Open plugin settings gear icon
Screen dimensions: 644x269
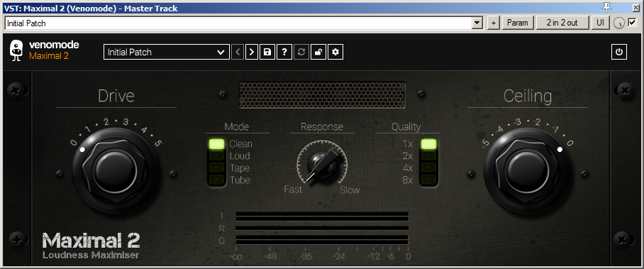[x=335, y=53]
